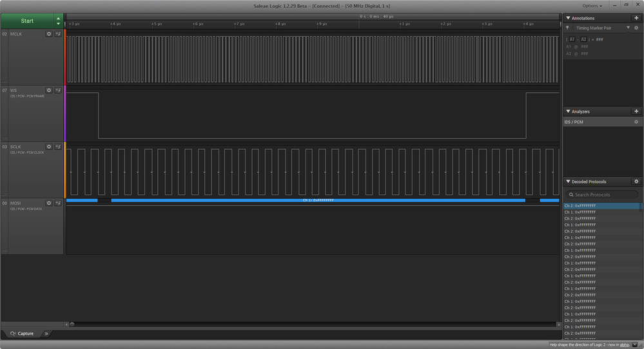Open MCLK channel settings gear
Screen dimensions: 644x349
point(49,34)
